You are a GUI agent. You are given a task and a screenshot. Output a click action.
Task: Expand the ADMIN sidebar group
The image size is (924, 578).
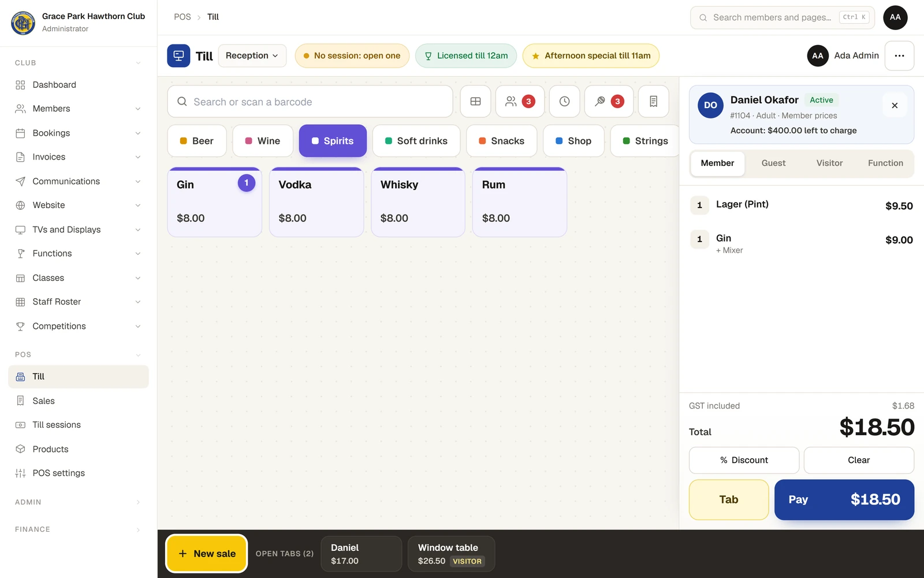pos(79,502)
